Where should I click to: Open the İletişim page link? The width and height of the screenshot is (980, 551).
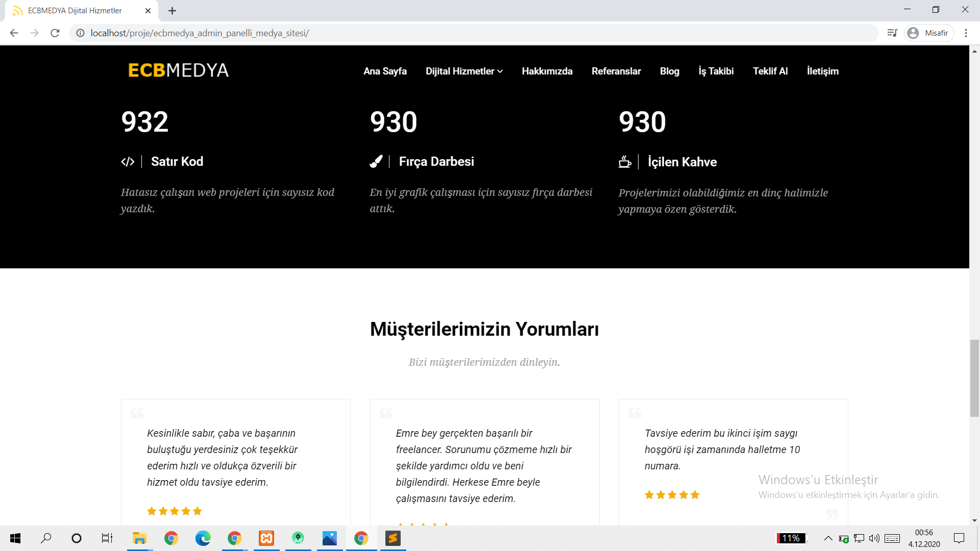(822, 71)
